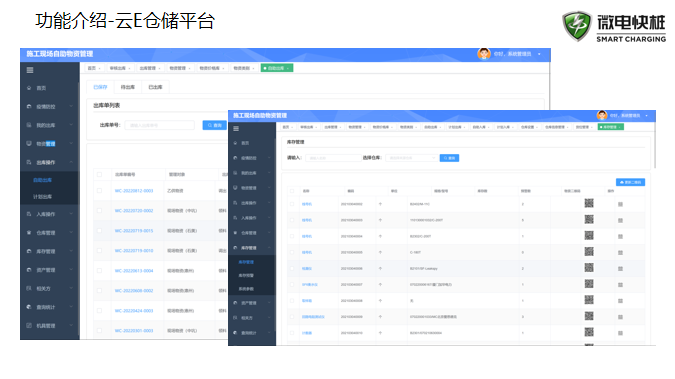Collapse 库存管理 in front window sidebar
Viewport: 675px width, 379px height.
[269, 248]
